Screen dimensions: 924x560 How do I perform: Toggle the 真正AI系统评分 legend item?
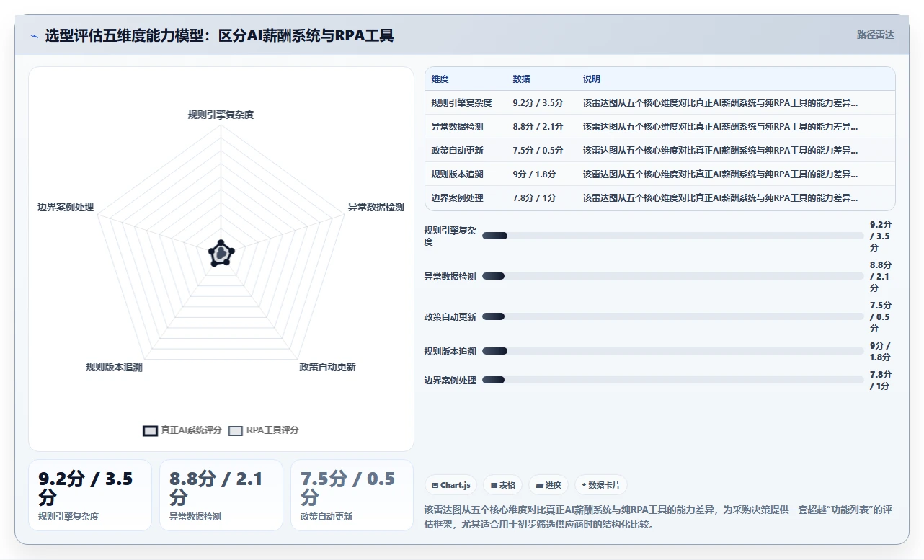coord(182,430)
